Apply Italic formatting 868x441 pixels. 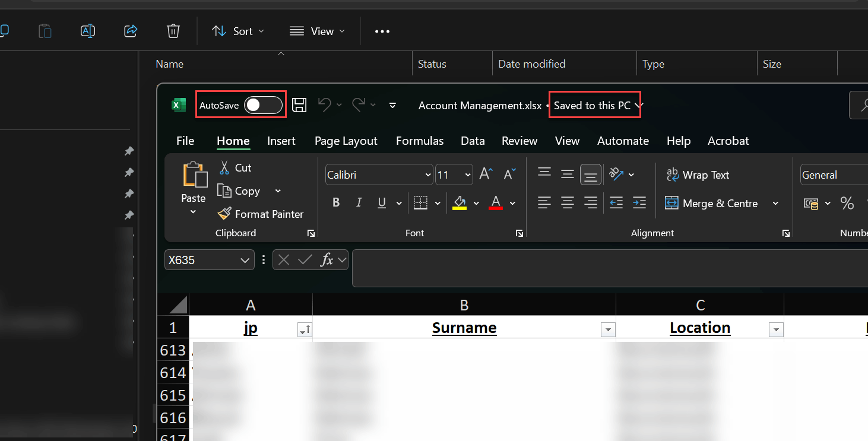pyautogui.click(x=359, y=203)
